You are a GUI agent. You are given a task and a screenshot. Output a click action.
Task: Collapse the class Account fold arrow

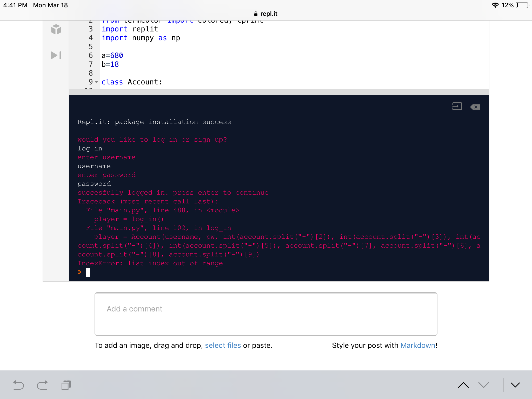click(96, 82)
